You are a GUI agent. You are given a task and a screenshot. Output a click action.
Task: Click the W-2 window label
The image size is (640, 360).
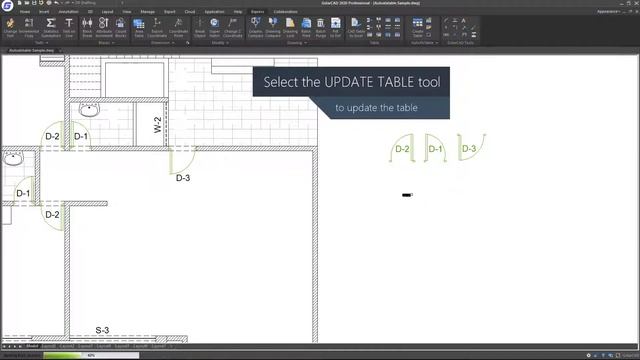158,125
